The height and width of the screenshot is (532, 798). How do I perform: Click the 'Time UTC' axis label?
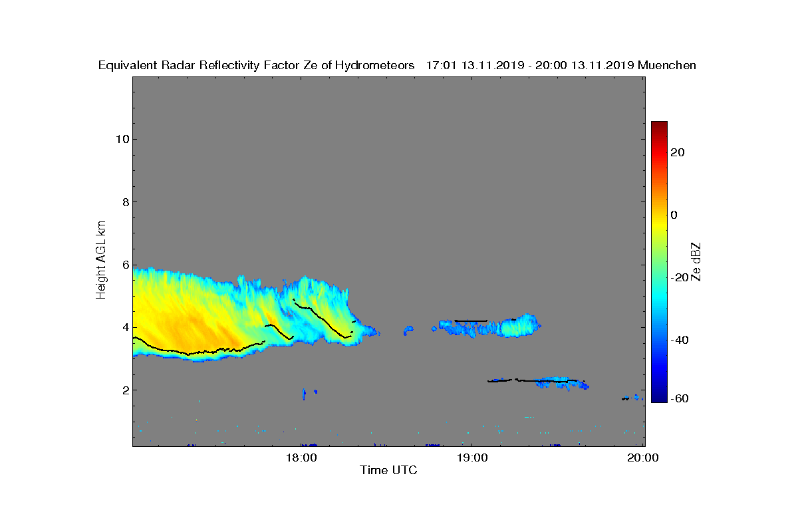pyautogui.click(x=389, y=470)
